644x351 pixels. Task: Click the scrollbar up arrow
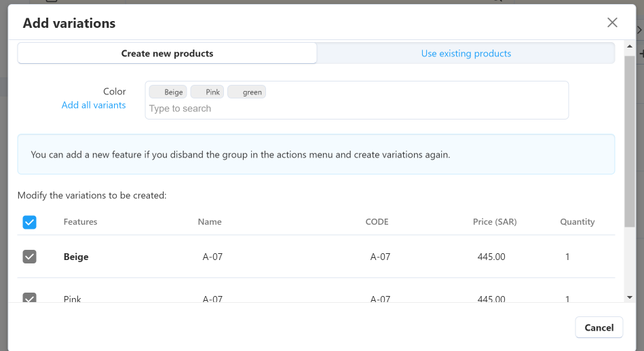pyautogui.click(x=630, y=46)
